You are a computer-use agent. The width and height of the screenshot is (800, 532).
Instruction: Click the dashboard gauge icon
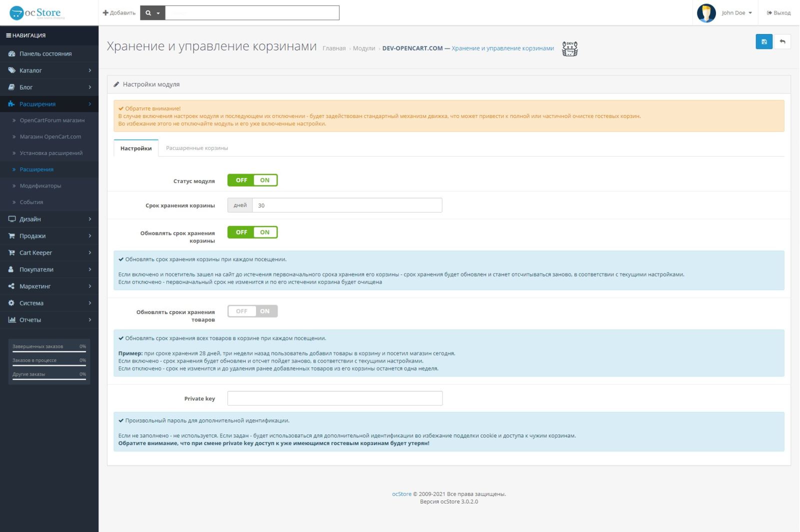tap(11, 53)
